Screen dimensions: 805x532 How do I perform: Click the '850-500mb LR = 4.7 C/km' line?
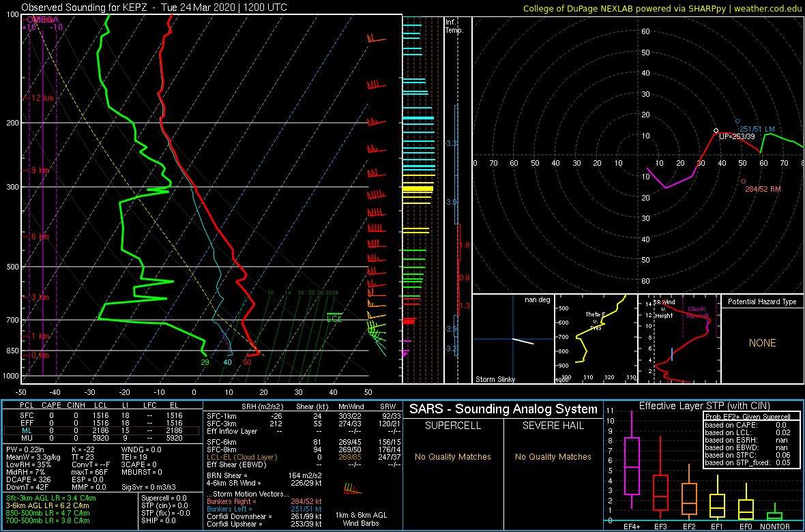pyautogui.click(x=48, y=512)
